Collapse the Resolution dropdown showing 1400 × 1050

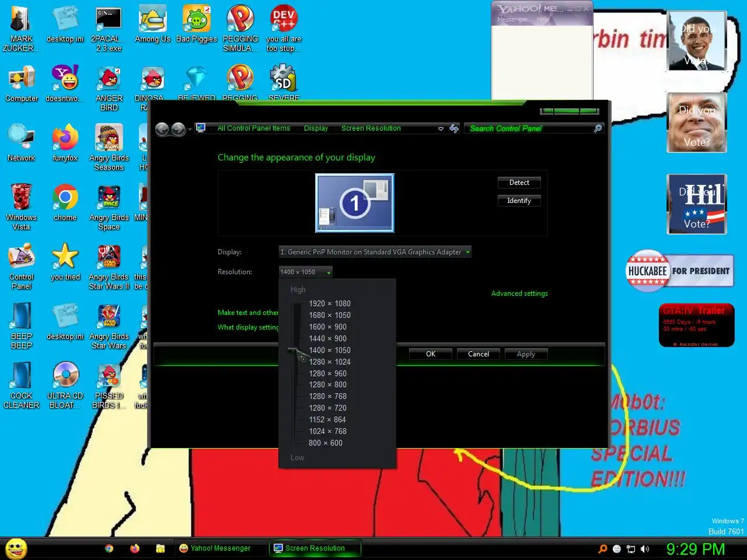(x=306, y=272)
